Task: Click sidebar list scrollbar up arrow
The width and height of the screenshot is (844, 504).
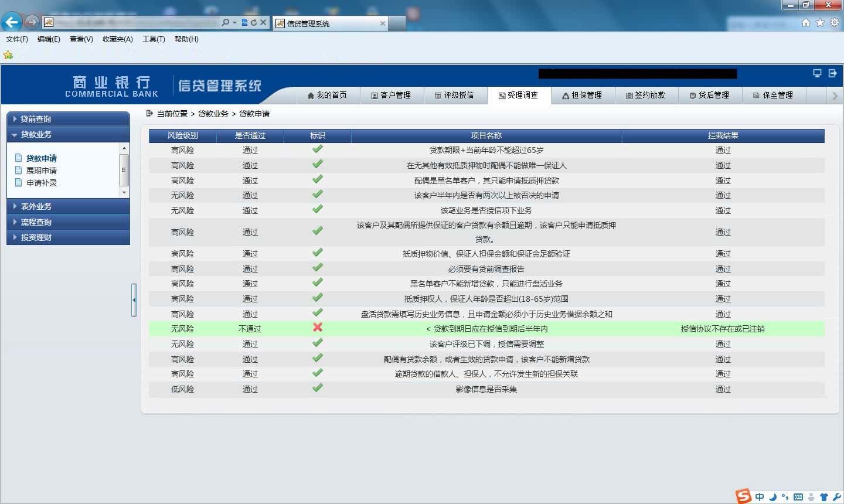Action: click(x=124, y=149)
